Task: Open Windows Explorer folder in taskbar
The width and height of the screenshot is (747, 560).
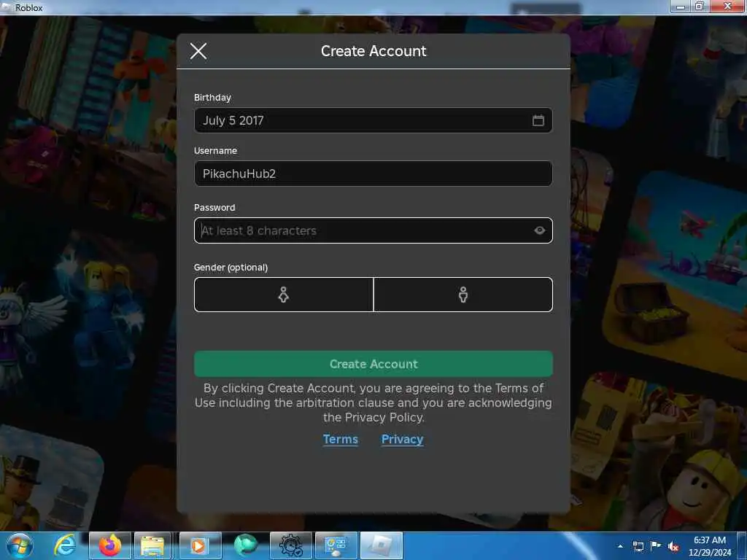Action: pyautogui.click(x=152, y=545)
